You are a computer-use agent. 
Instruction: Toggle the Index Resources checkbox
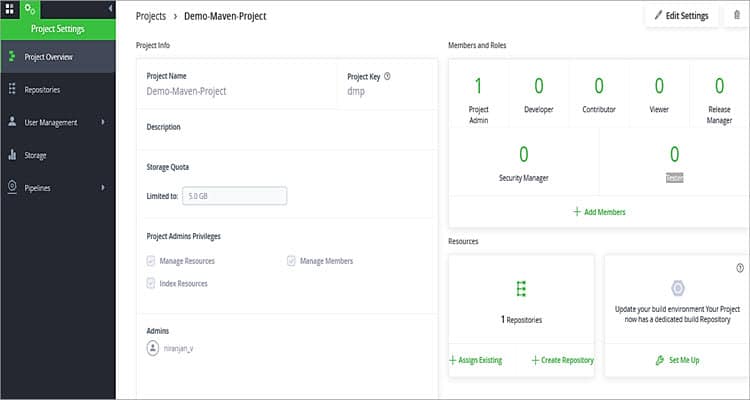point(151,284)
